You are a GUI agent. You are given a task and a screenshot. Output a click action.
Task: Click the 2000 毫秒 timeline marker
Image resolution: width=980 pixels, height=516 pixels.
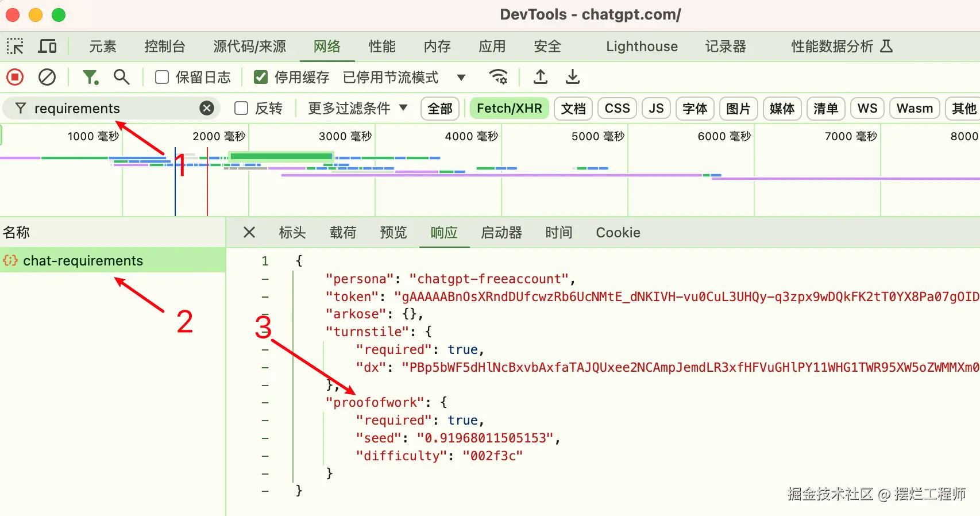(x=219, y=136)
